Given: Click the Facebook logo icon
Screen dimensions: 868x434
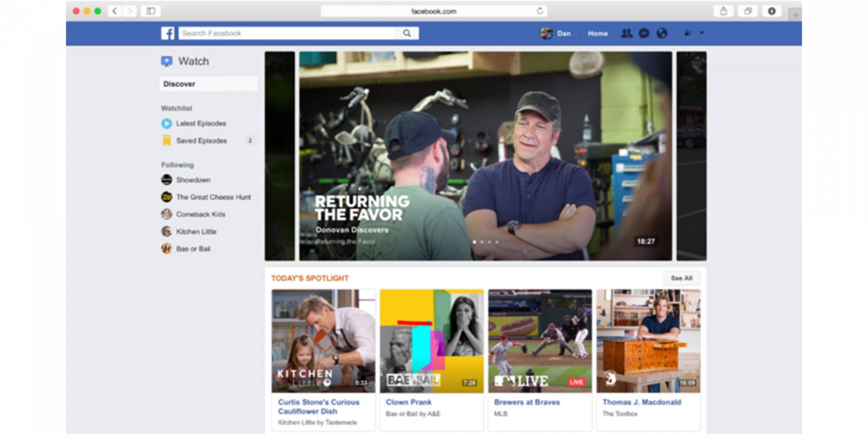Looking at the screenshot, I should (167, 33).
